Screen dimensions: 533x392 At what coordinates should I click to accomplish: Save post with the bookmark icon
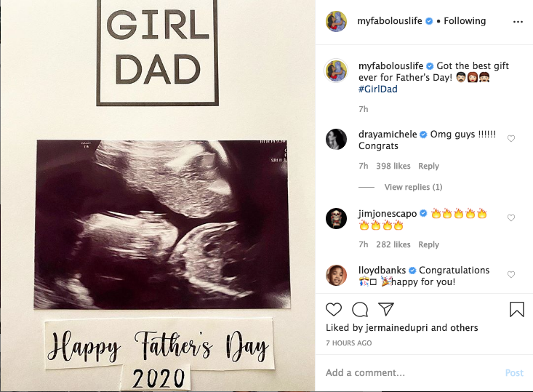(516, 309)
